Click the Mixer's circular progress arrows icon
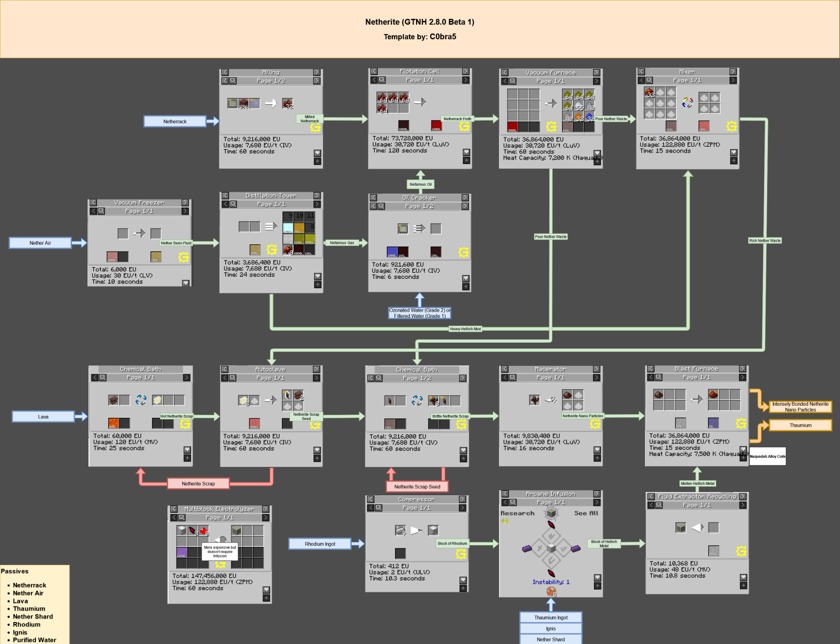The width and height of the screenshot is (840, 644). pos(687,103)
